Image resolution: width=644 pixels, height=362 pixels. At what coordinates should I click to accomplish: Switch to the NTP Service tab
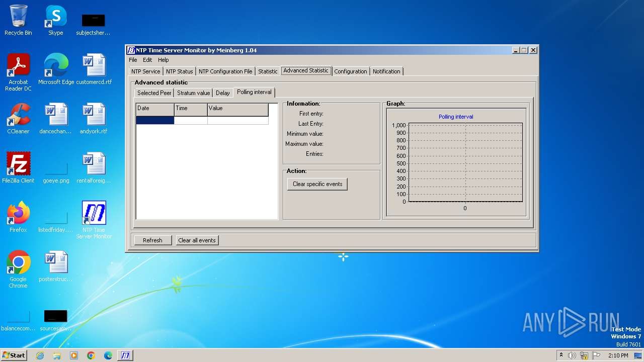tap(146, 71)
